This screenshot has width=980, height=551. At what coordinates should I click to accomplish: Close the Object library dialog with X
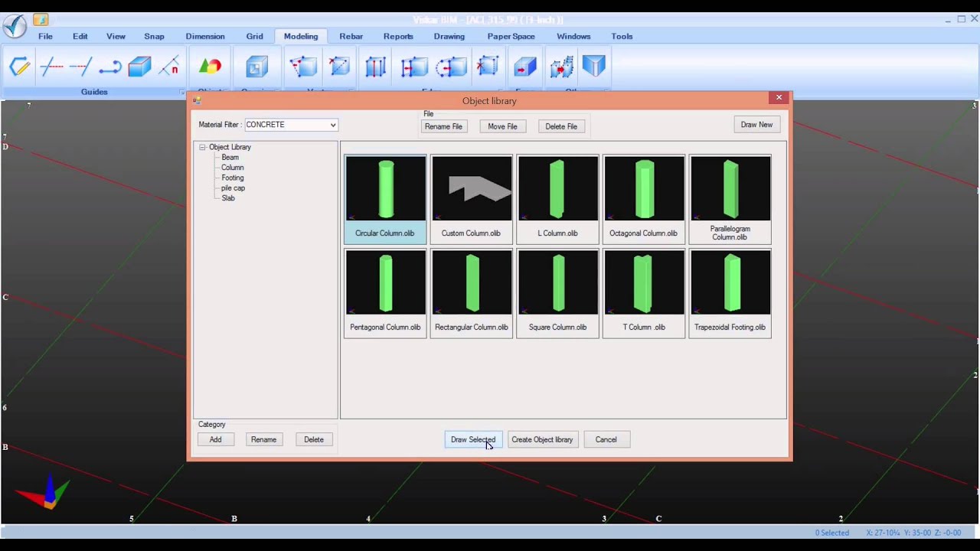(x=779, y=97)
